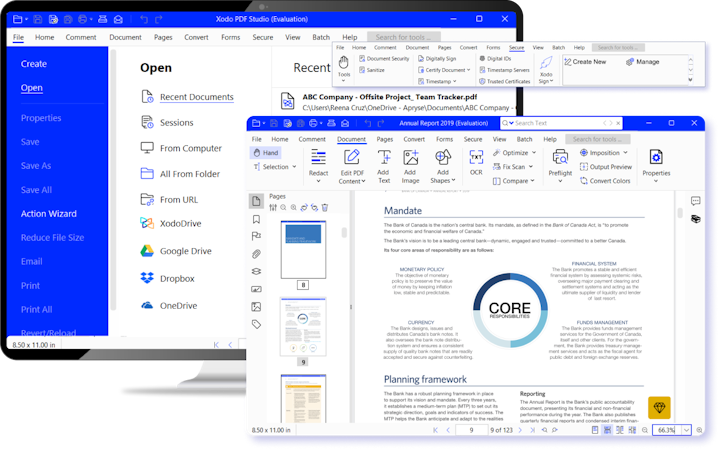Choose Google Drive open option

(176, 251)
